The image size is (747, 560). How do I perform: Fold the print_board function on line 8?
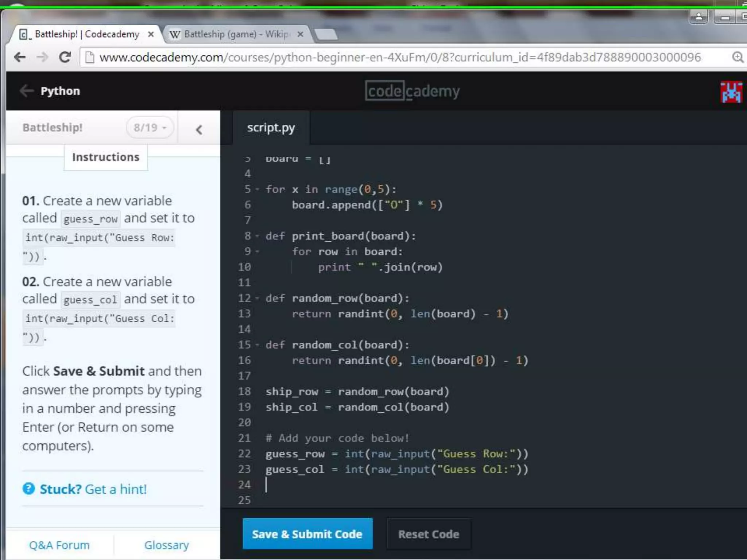pos(258,236)
